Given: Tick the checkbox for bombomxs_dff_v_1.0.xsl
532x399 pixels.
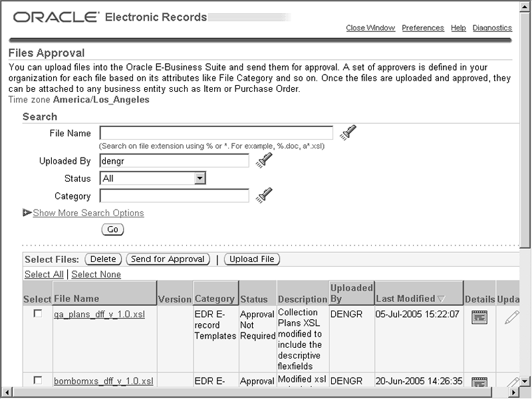Looking at the screenshot, I should (x=38, y=380).
